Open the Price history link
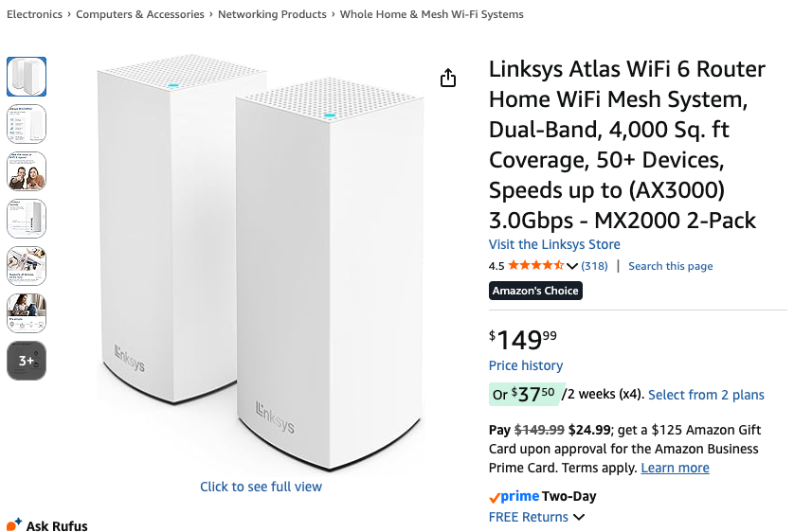This screenshot has width=794, height=532. 526,365
